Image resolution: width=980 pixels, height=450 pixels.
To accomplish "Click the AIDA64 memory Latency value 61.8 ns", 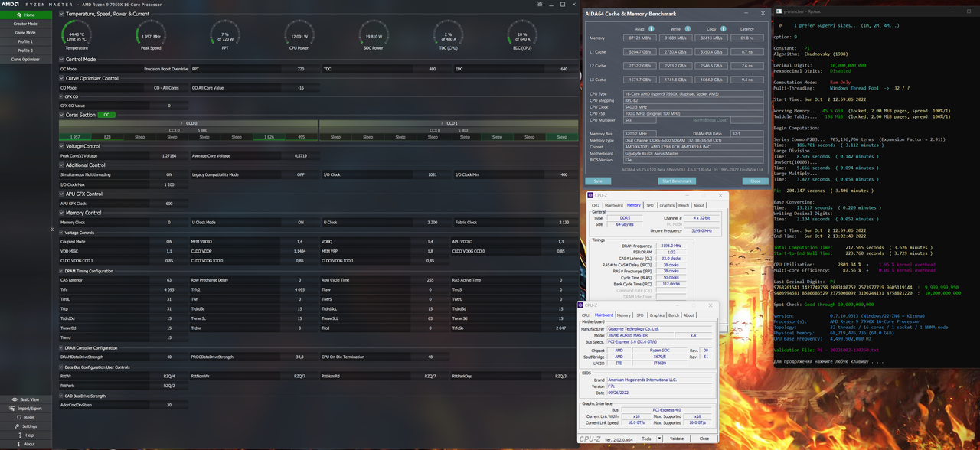I will pyautogui.click(x=747, y=37).
